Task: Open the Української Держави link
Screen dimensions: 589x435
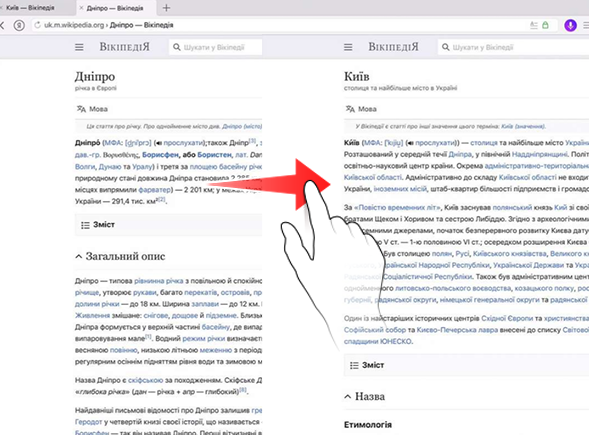Action: pyautogui.click(x=528, y=265)
